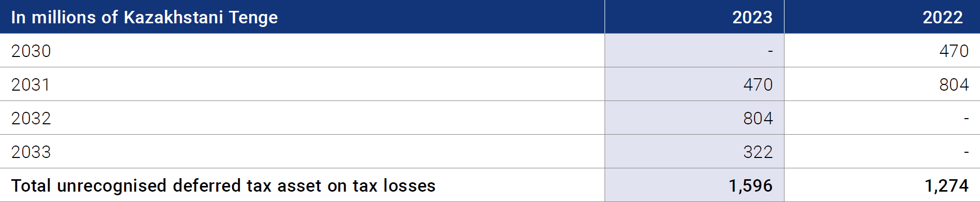Click the word 'Tenge' in the header

point(253,18)
